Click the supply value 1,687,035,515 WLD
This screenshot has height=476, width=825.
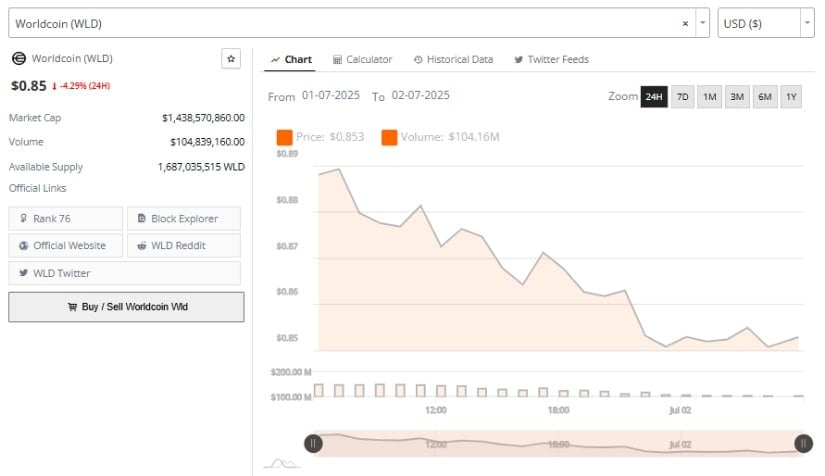pyautogui.click(x=201, y=167)
